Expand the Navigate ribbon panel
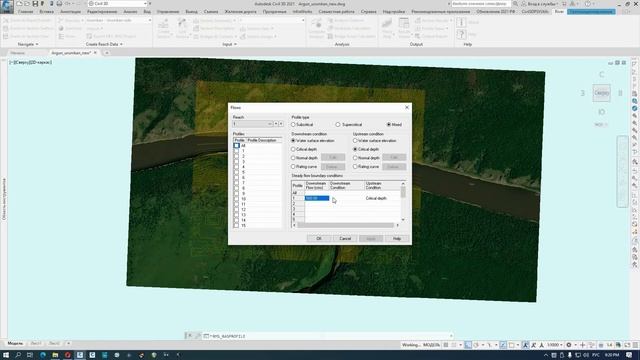 pyautogui.click(x=28, y=44)
